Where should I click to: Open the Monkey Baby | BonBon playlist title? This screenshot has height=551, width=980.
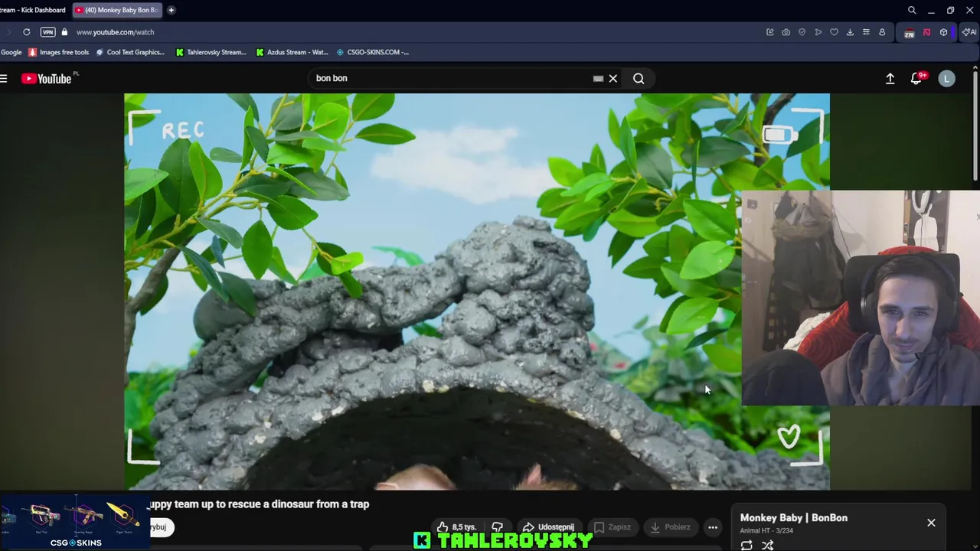click(793, 518)
